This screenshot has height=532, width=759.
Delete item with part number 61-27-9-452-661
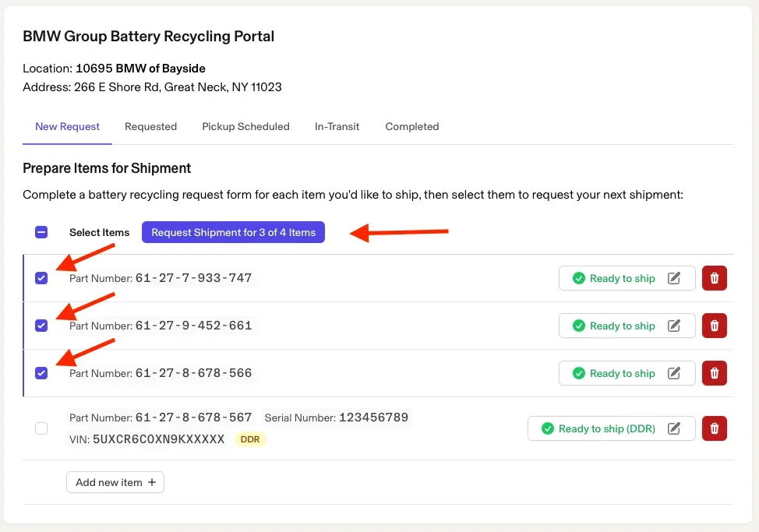tap(715, 326)
